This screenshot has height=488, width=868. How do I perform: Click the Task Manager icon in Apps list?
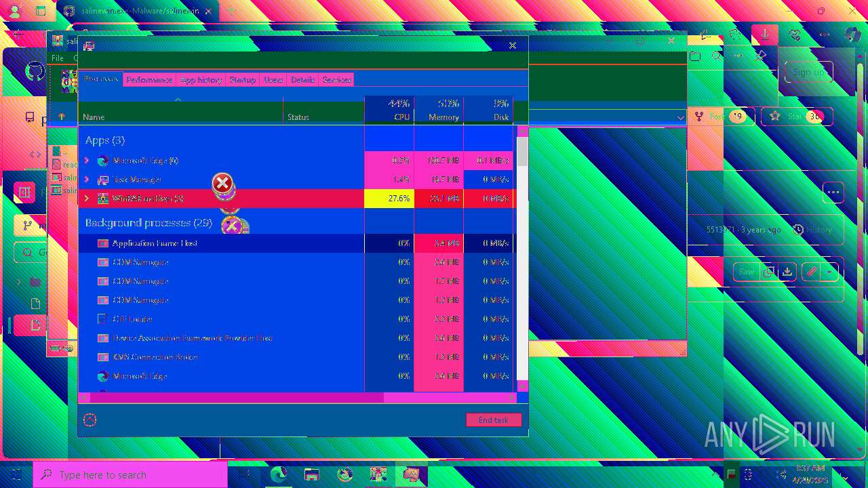click(x=102, y=180)
